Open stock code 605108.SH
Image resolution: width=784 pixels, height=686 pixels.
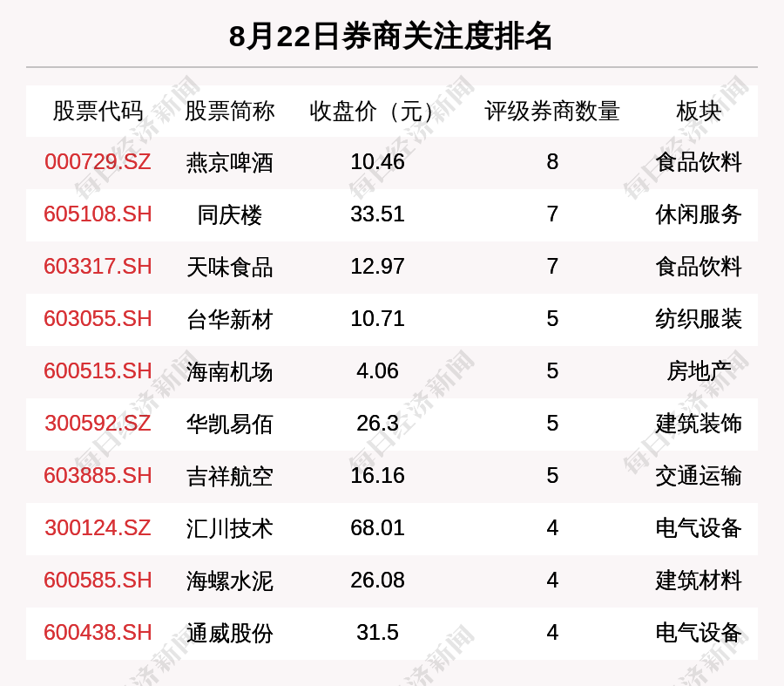98,214
